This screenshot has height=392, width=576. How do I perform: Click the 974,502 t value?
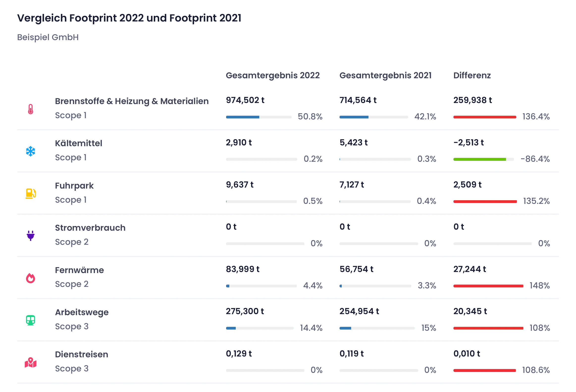[245, 100]
